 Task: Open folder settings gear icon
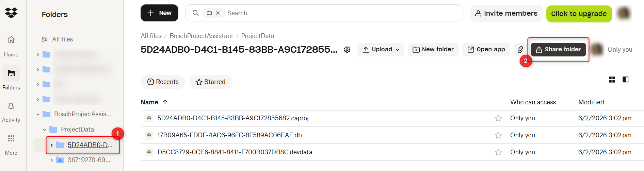(347, 50)
